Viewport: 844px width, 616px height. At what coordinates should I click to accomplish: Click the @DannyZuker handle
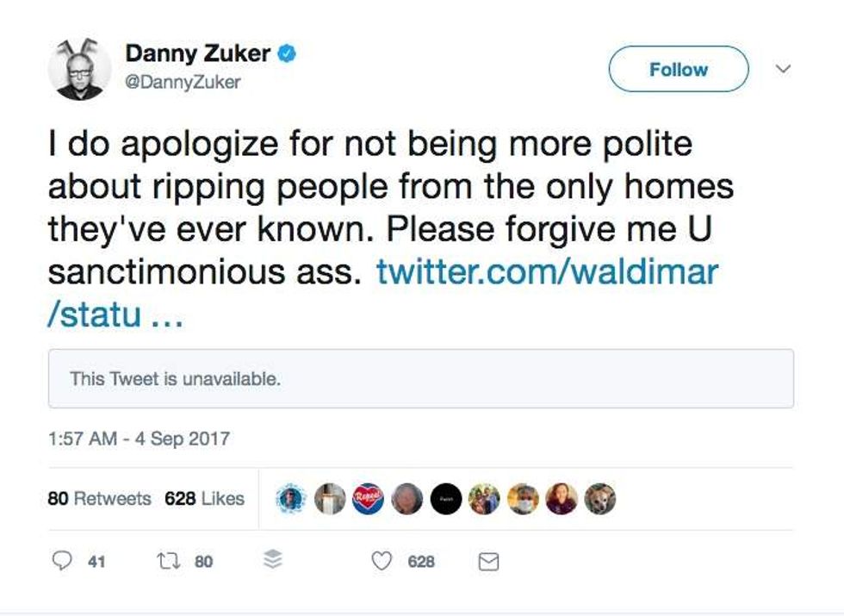point(183,83)
